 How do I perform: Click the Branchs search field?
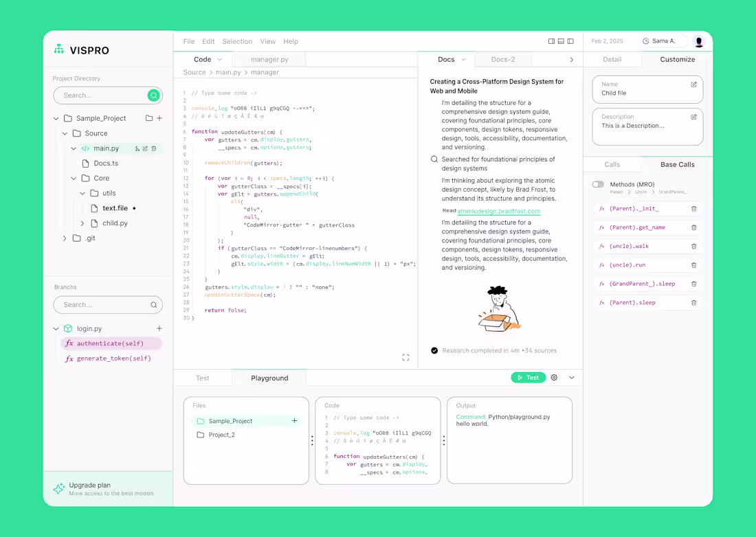click(108, 305)
